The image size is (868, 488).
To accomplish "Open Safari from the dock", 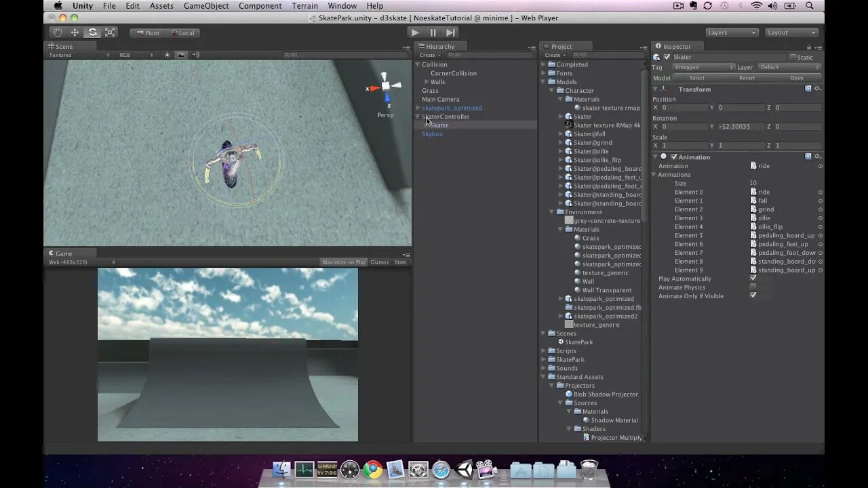I will click(x=441, y=469).
